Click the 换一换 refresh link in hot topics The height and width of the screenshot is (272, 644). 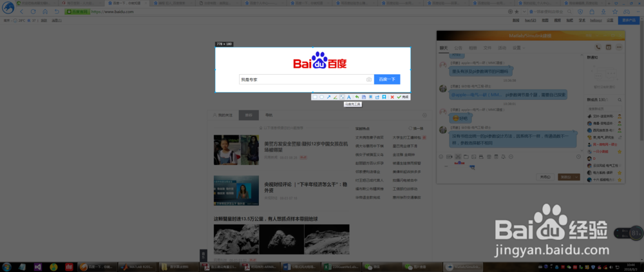(x=416, y=128)
